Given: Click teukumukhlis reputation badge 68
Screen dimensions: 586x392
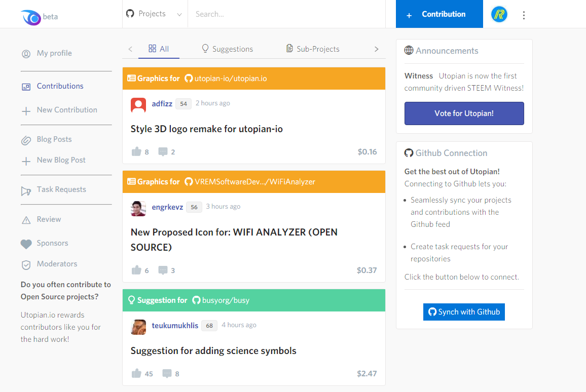Looking at the screenshot, I should 209,326.
